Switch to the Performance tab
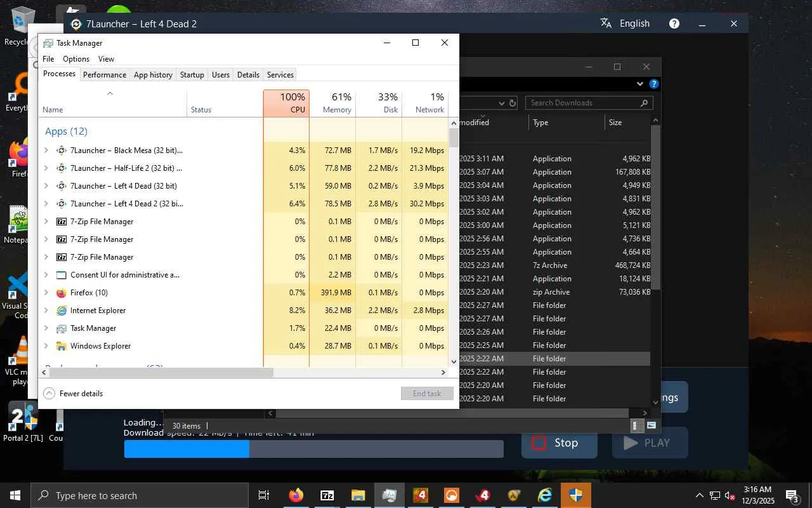Image resolution: width=812 pixels, height=508 pixels. [105, 75]
